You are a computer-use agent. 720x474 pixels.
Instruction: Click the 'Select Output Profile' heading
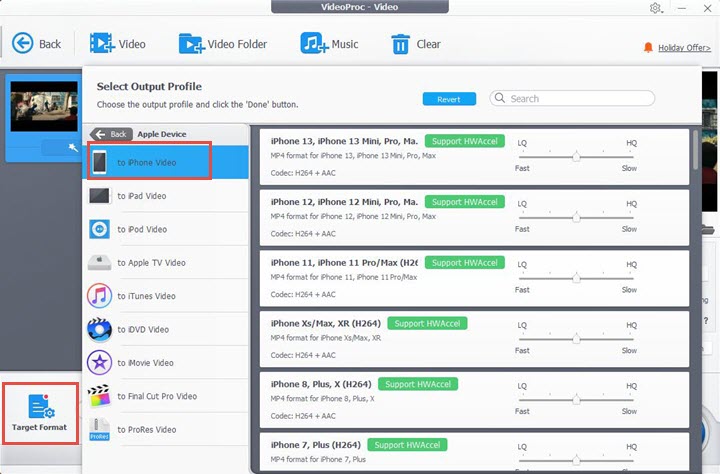tap(149, 86)
